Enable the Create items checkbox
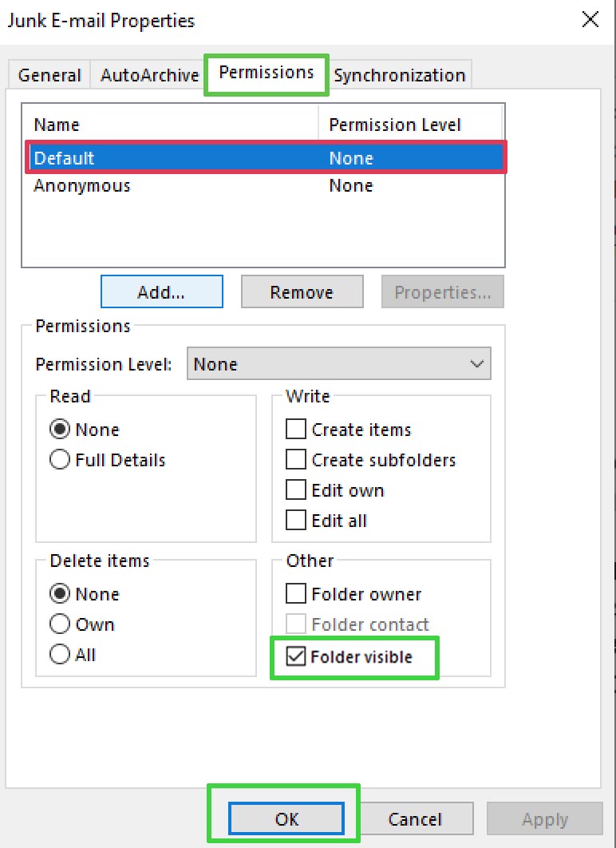The width and height of the screenshot is (616, 848). tap(296, 430)
